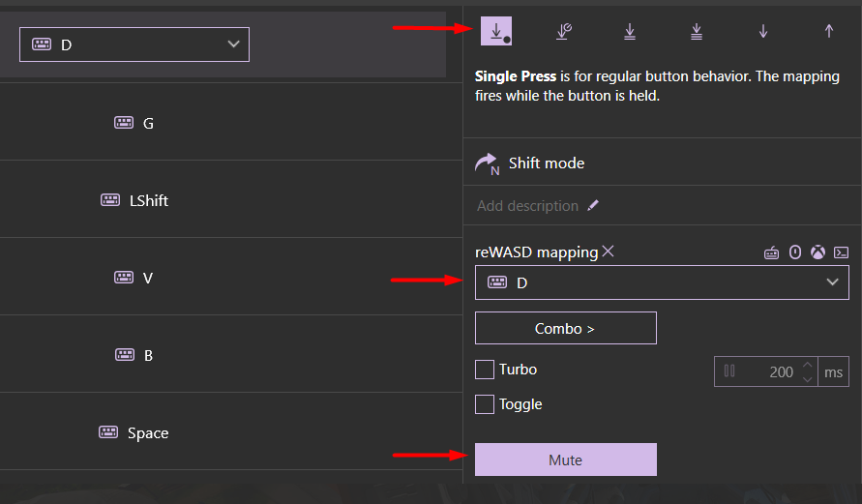Open the left D key dropdown
The image size is (862, 504).
point(134,44)
